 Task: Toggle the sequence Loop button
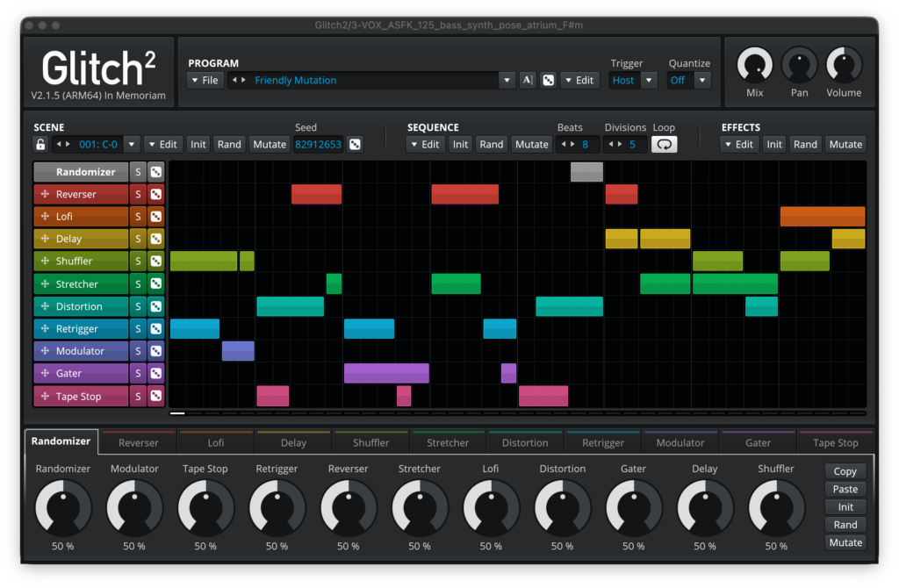pyautogui.click(x=664, y=145)
